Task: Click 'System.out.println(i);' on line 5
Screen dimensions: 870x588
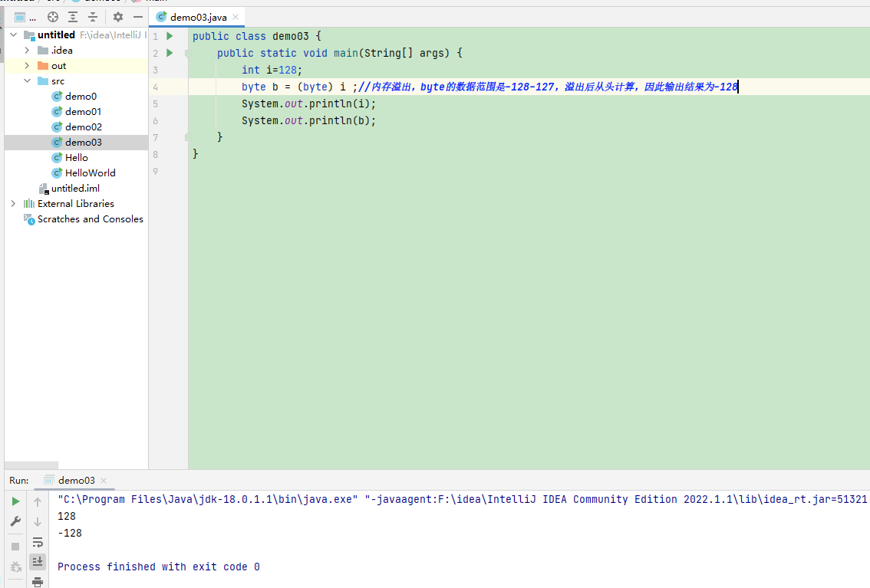Action: click(x=308, y=104)
